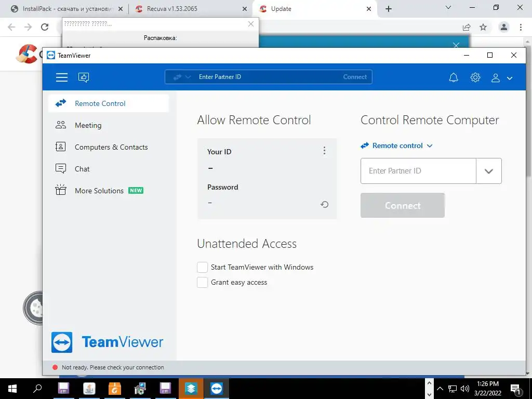Open browser tab search chevron
The image size is (532, 399).
pyautogui.click(x=448, y=7)
